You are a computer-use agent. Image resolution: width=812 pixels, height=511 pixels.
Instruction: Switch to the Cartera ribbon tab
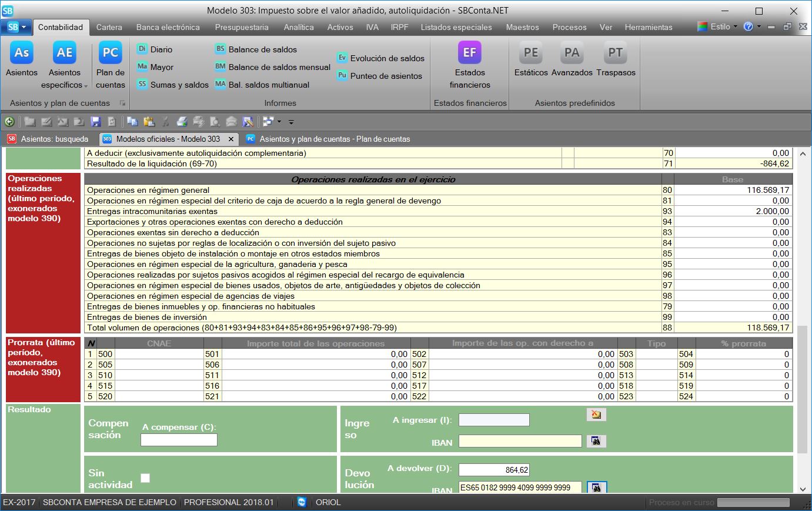(x=109, y=27)
